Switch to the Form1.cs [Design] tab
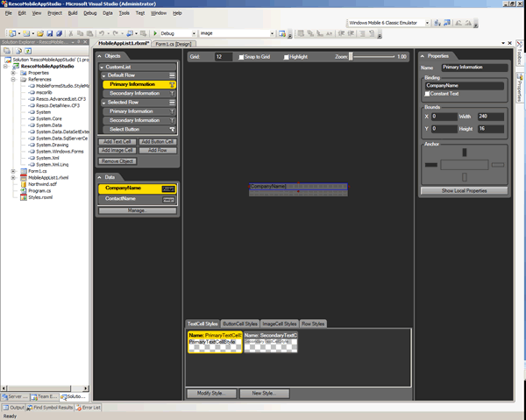This screenshot has height=420, width=526. [174, 44]
